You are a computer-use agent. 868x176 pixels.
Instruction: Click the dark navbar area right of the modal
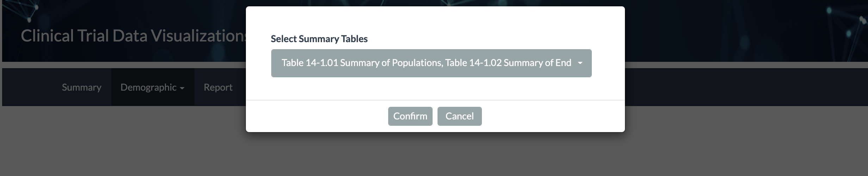(740, 87)
